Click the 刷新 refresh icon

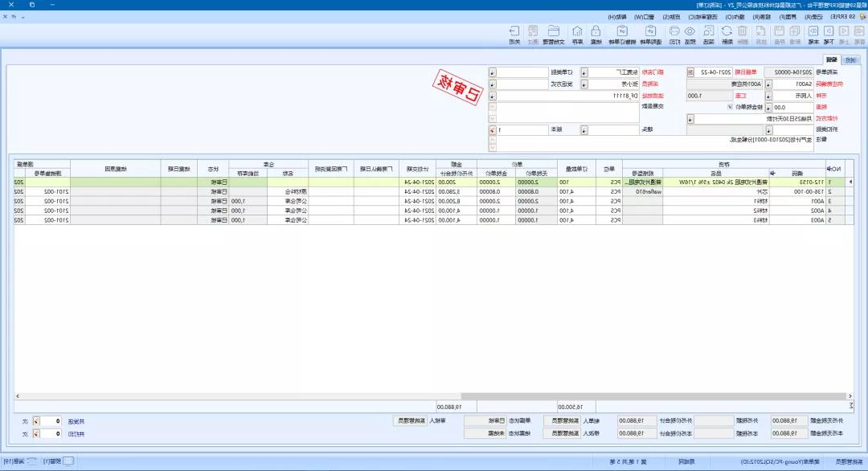(x=727, y=35)
